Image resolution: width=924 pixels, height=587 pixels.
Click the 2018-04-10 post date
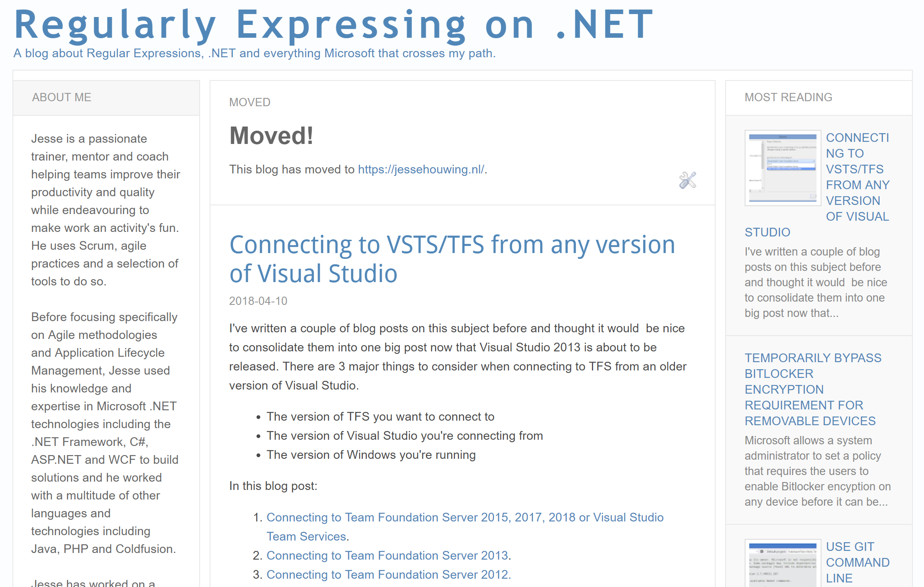click(258, 301)
